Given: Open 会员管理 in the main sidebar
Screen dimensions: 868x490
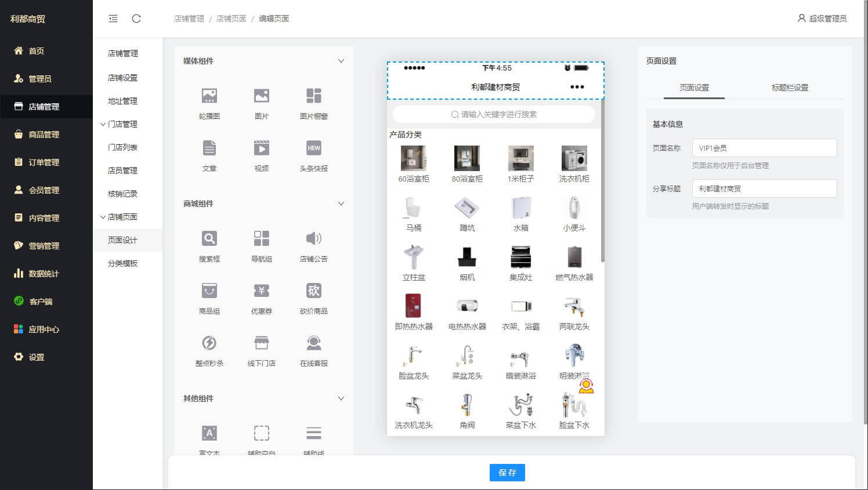Looking at the screenshot, I should pos(46,190).
